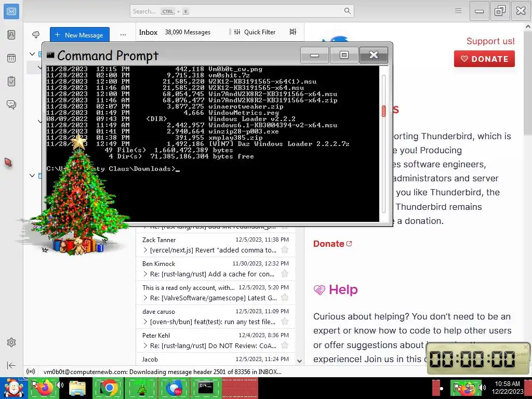
Task: Expand the vercel/next.js Revert thread
Action: pos(145,250)
